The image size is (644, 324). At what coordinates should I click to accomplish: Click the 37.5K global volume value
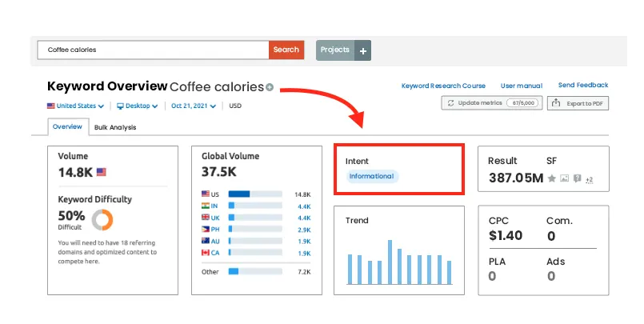[x=219, y=172]
